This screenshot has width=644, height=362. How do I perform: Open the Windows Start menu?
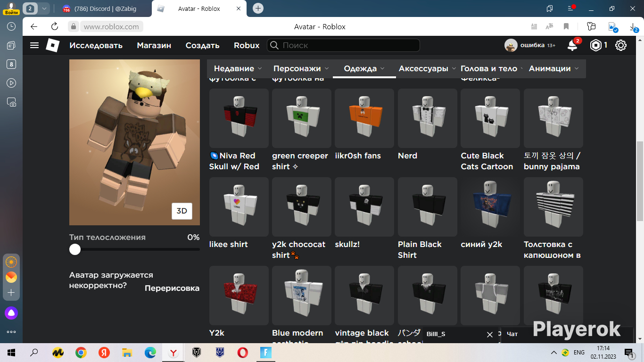(x=11, y=352)
